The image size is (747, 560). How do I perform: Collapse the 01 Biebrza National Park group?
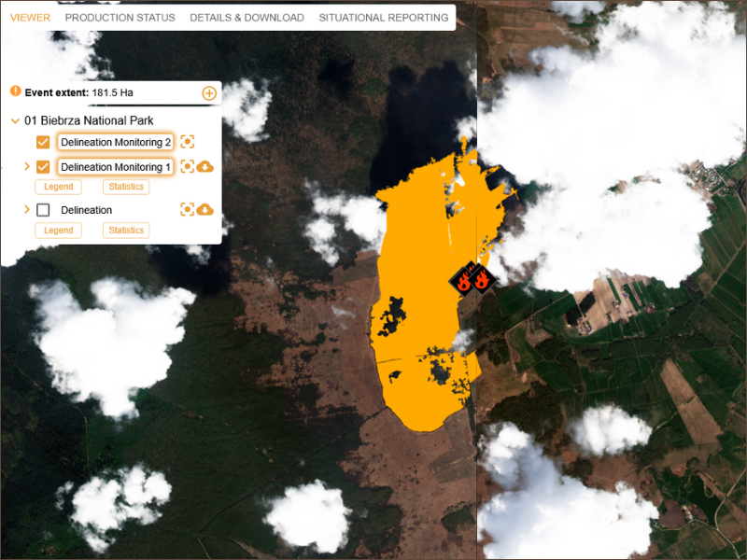(x=15, y=121)
